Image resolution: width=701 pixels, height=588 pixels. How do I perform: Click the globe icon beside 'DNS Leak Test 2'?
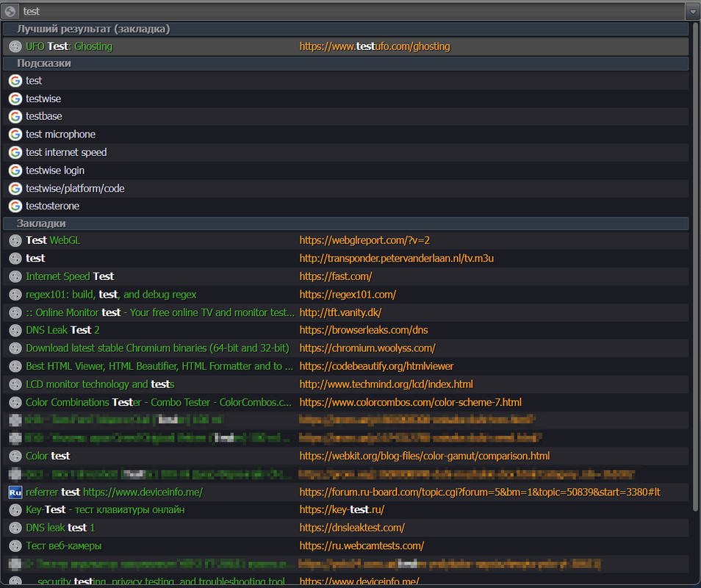(x=15, y=331)
